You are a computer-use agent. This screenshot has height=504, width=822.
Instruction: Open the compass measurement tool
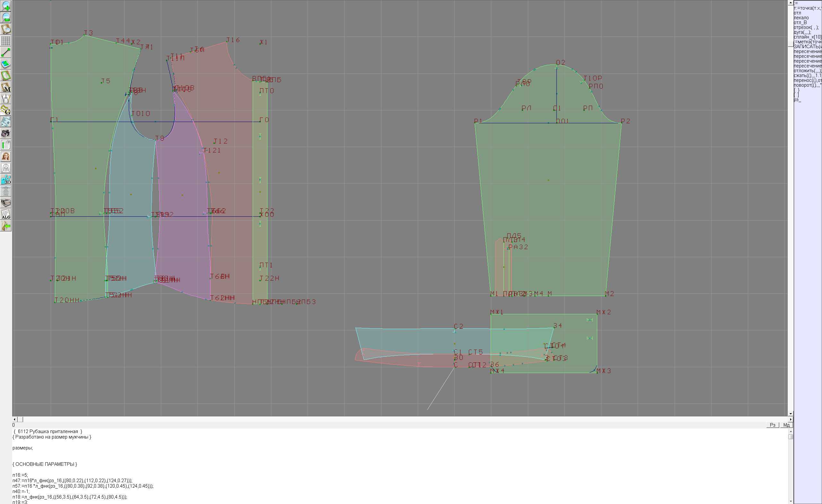click(x=6, y=99)
